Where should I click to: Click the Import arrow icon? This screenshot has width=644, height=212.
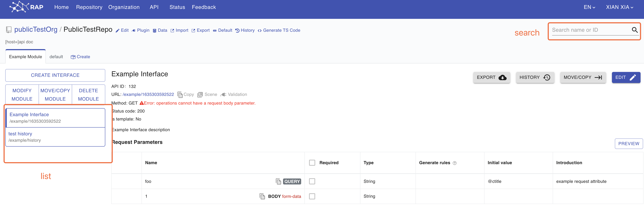point(172,30)
